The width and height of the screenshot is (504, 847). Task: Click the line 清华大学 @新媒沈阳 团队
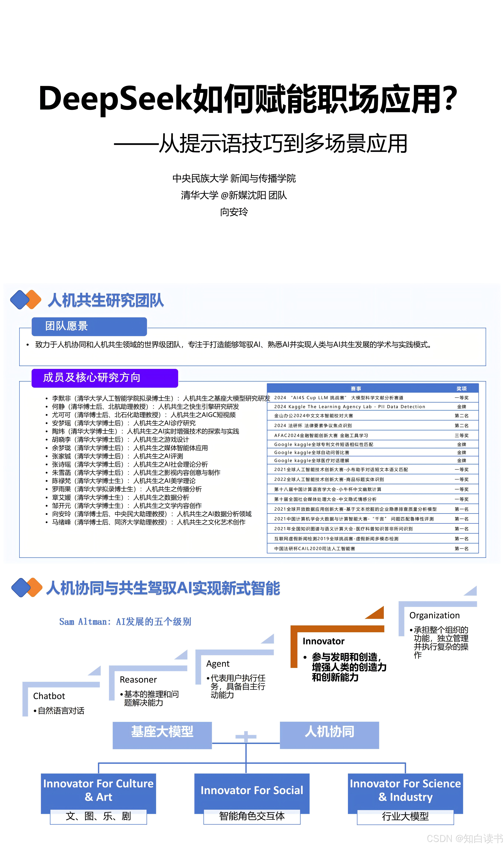[x=234, y=195]
